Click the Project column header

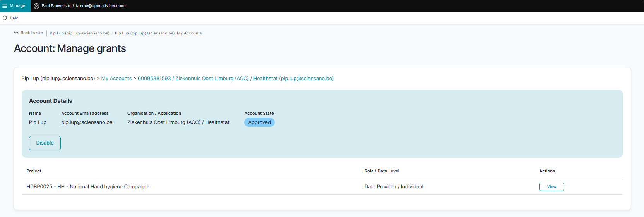[x=34, y=171]
